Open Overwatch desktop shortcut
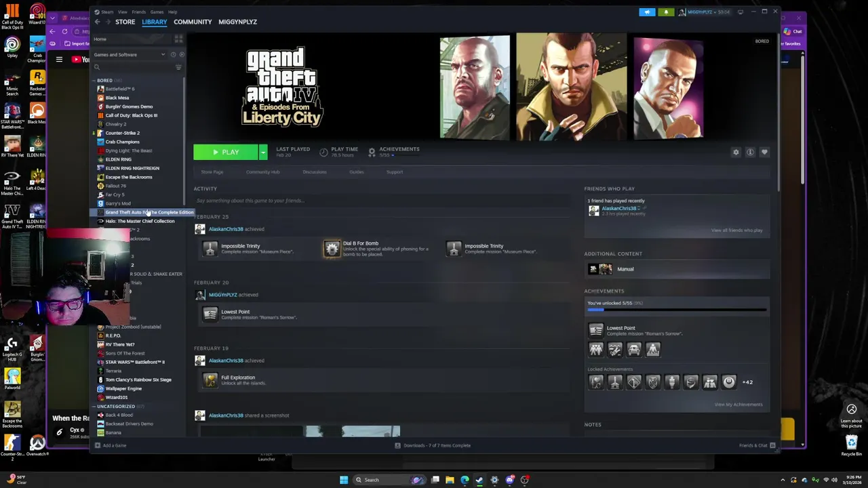This screenshot has height=488, width=868. (x=37, y=446)
